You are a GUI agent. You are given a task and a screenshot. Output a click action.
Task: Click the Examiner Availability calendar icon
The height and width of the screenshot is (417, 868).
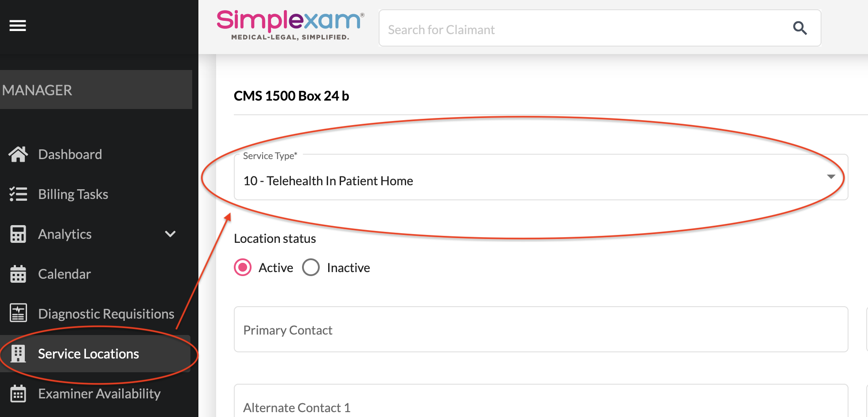point(18,393)
